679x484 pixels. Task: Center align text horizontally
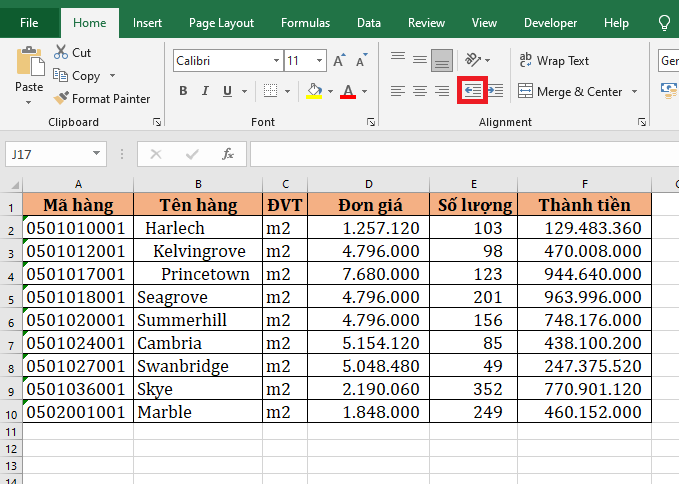click(x=419, y=91)
